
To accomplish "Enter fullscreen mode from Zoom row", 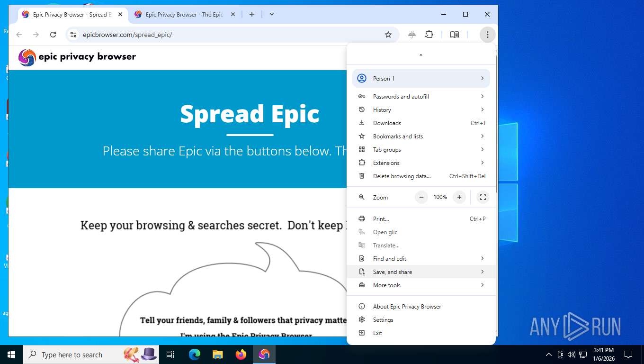I will point(483,197).
